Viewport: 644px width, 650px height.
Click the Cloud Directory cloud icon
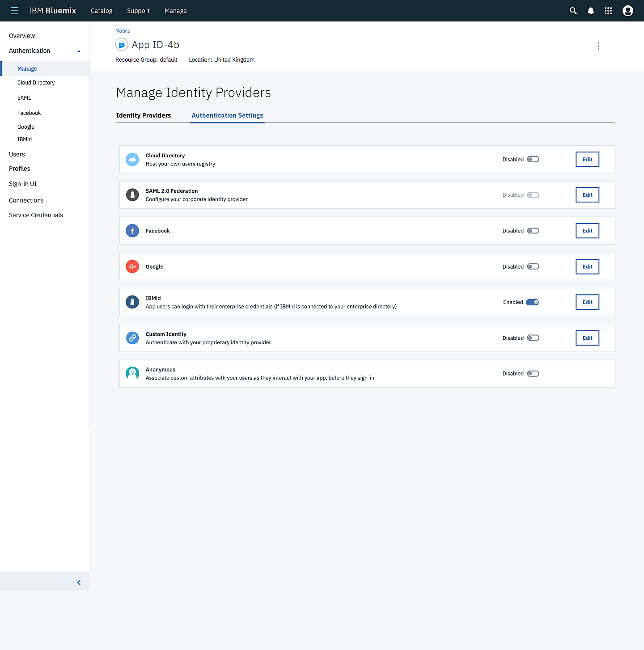[132, 159]
